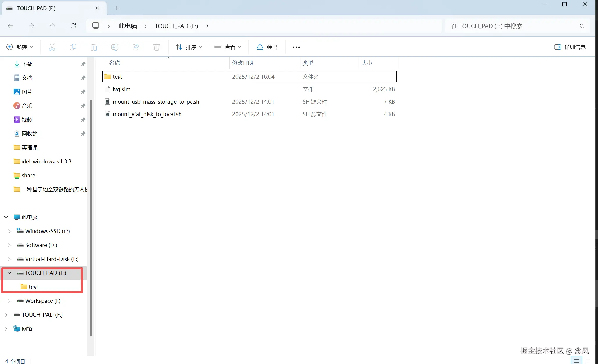Click the Delete trash can icon
This screenshot has width=598, height=364.
pyautogui.click(x=157, y=47)
